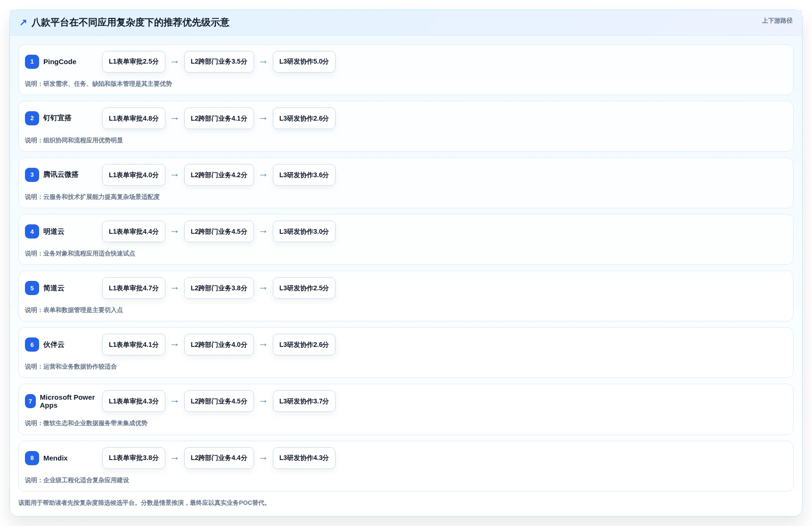Click the number 6 badge for 伙伴云
Image resolution: width=812 pixels, height=526 pixels.
click(32, 345)
